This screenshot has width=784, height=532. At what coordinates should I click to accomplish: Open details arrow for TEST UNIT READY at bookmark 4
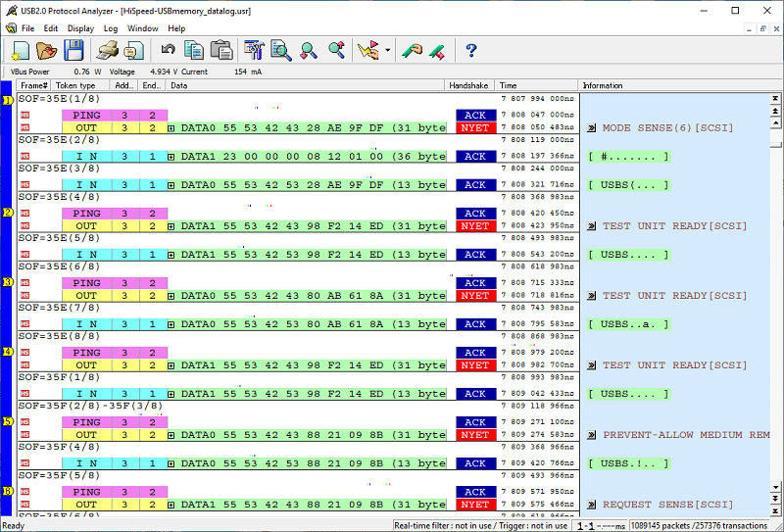[x=592, y=365]
